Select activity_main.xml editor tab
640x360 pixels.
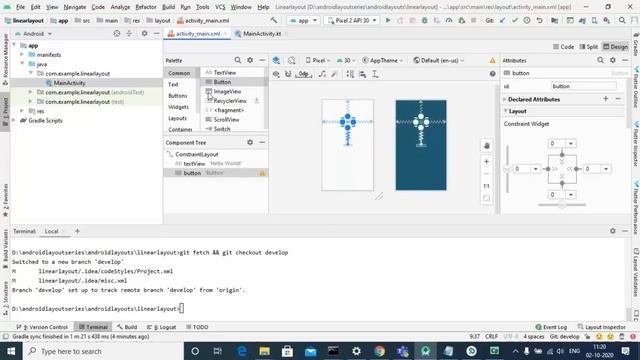coord(198,33)
